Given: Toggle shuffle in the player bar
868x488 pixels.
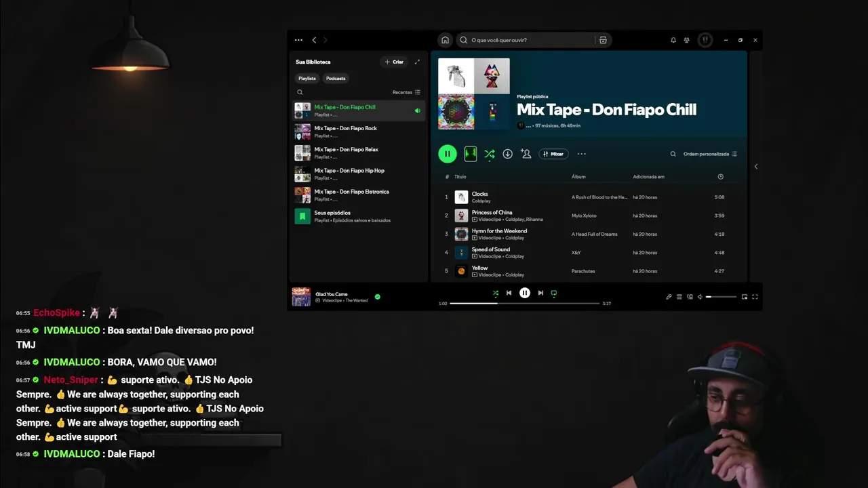Looking at the screenshot, I should click(496, 293).
